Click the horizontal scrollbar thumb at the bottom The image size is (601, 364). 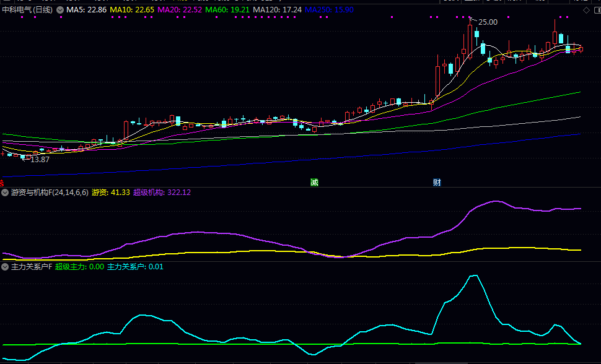tap(441, 363)
